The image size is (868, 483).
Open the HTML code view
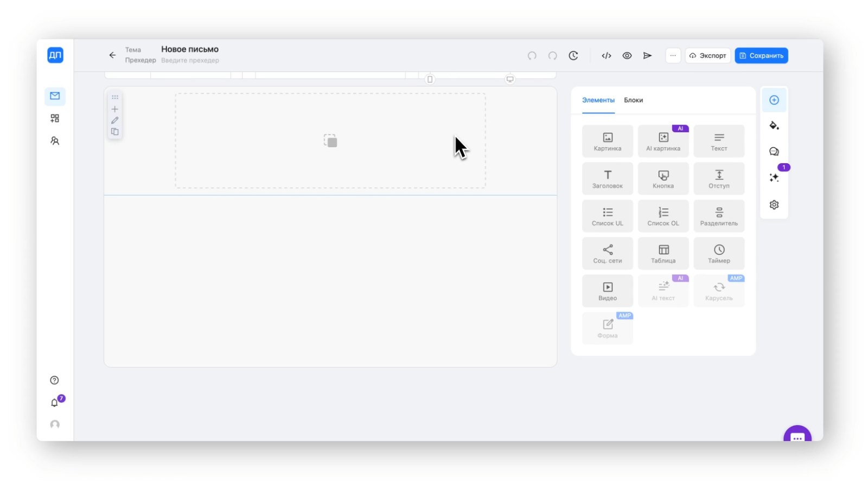click(607, 55)
